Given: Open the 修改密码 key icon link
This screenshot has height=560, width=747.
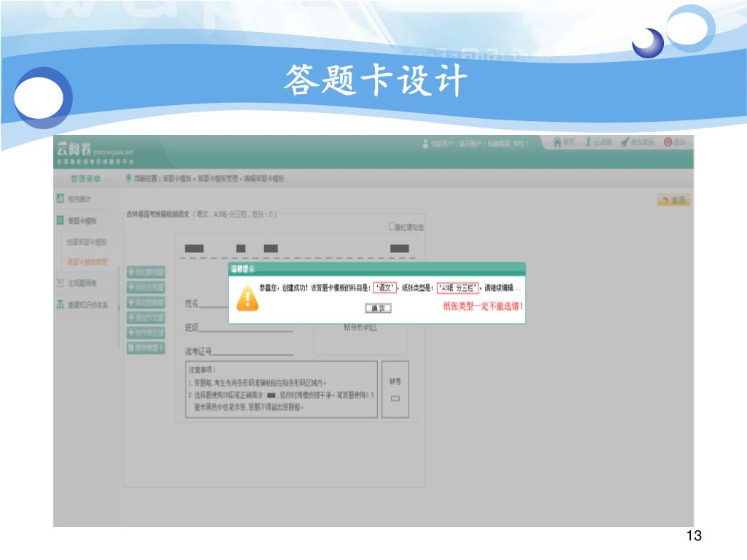Looking at the screenshot, I should click(x=638, y=142).
